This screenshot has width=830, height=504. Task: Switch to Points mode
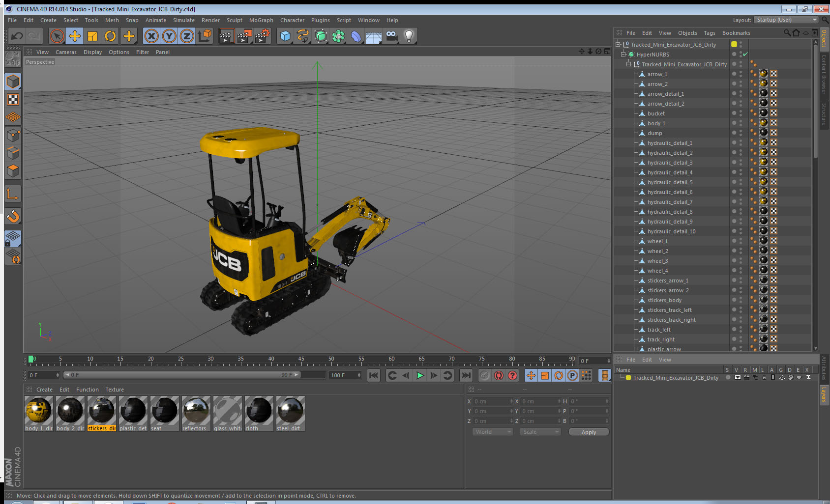pyautogui.click(x=13, y=136)
